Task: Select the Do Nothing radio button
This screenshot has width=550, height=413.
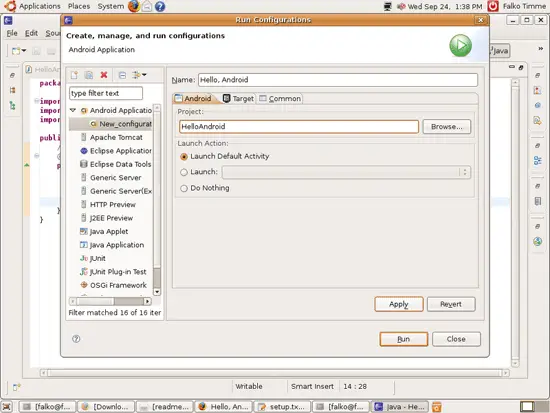Action: point(184,188)
